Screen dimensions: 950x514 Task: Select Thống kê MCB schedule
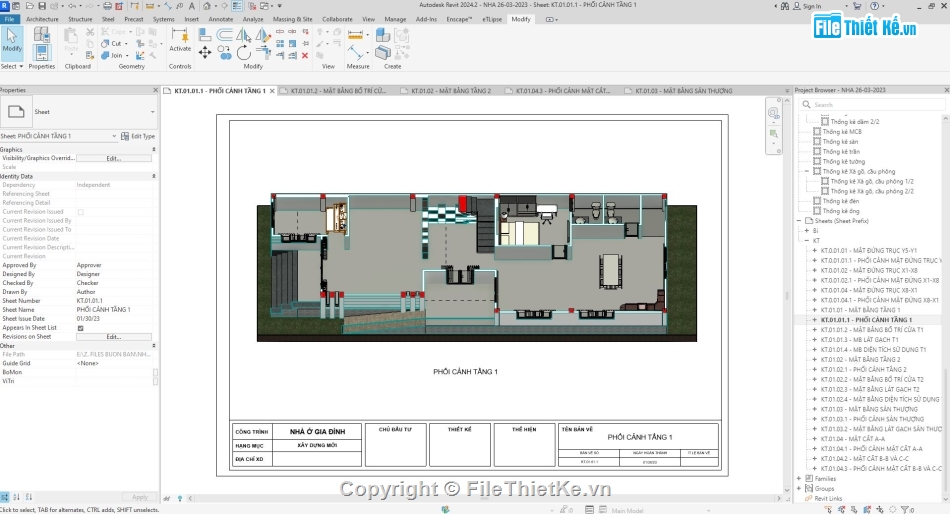(842, 132)
